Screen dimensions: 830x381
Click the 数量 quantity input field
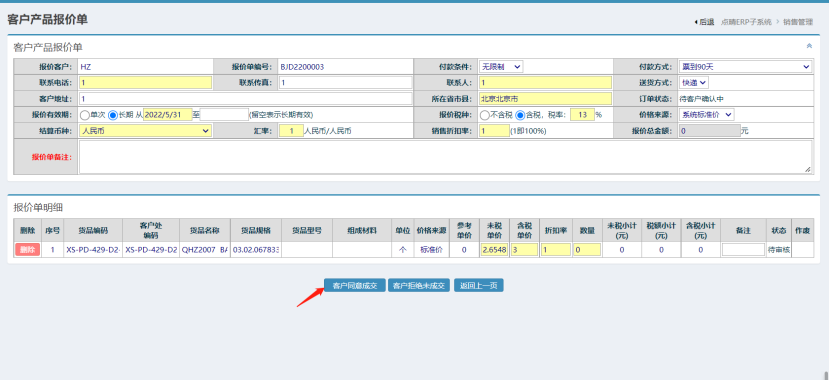click(x=587, y=250)
